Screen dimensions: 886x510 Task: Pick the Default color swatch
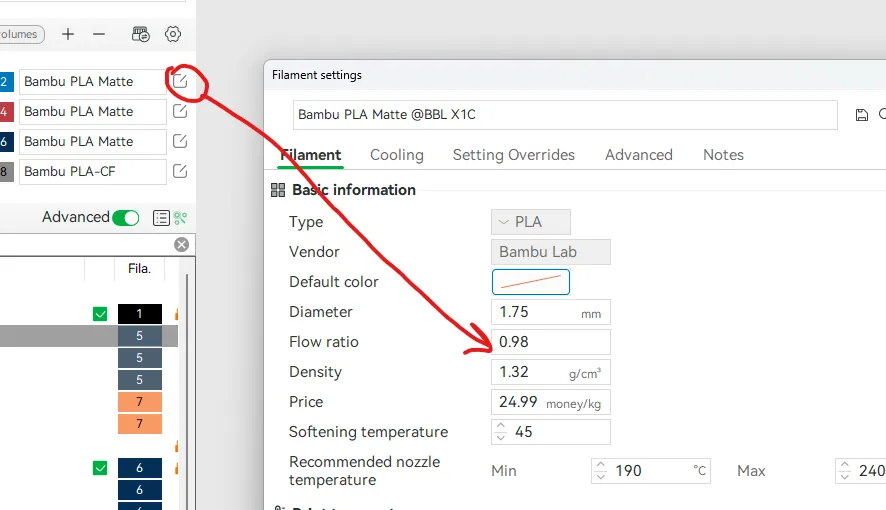(x=531, y=282)
